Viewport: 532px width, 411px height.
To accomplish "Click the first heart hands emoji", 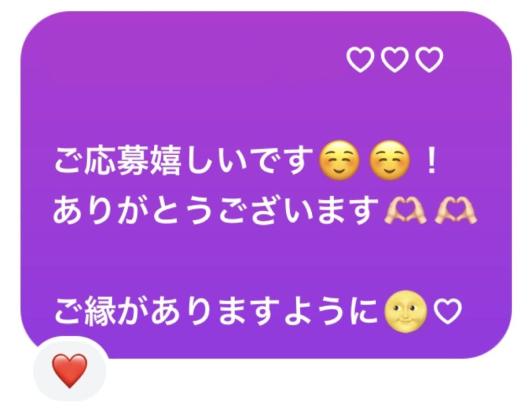I will tap(405, 211).
